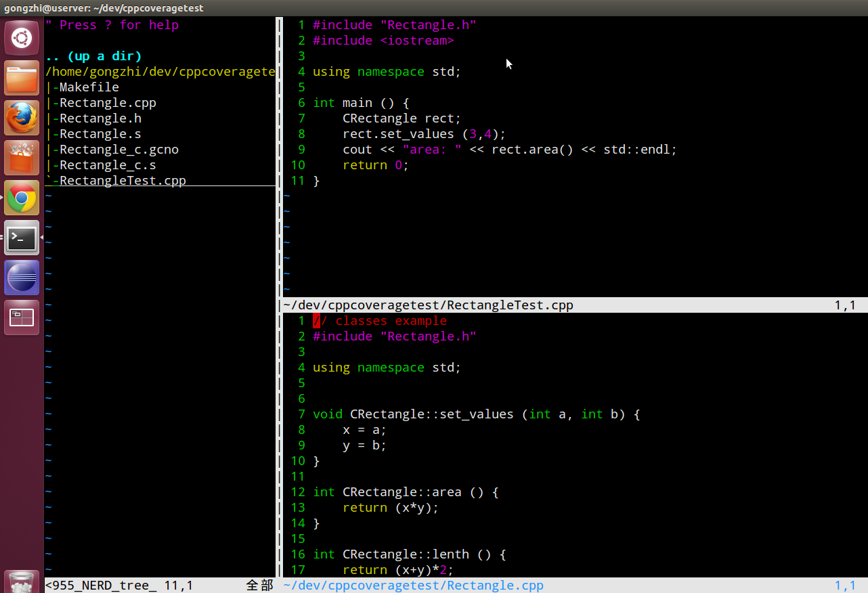Click the cppcoveragetest root directory path

[160, 72]
